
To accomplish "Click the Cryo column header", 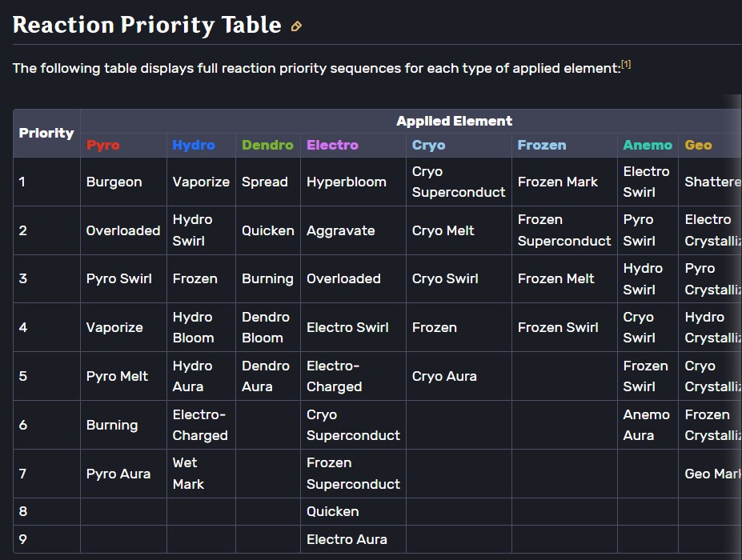I will [x=428, y=145].
